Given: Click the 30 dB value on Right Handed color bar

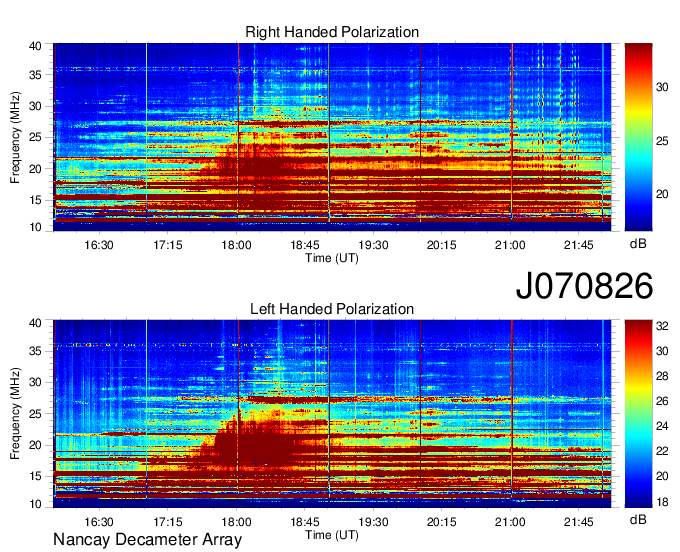Looking at the screenshot, I should pos(662,87).
